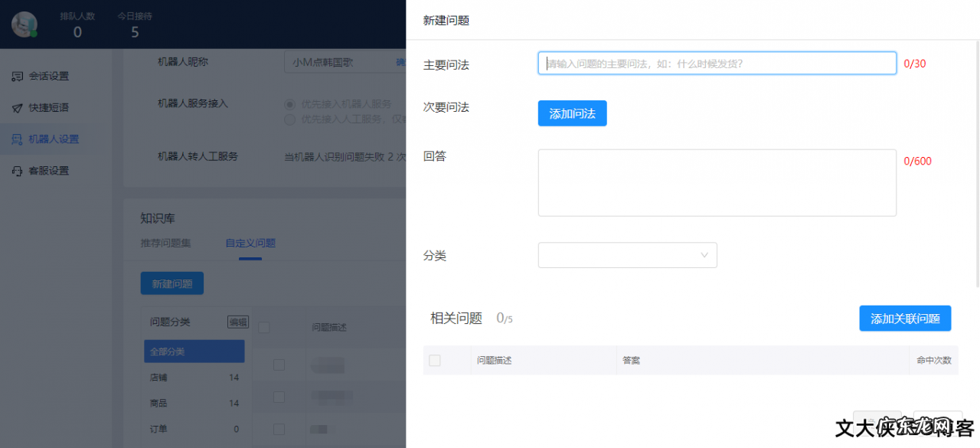This screenshot has height=448, width=980.
Task: Click the 添加问法 button
Action: pyautogui.click(x=572, y=113)
